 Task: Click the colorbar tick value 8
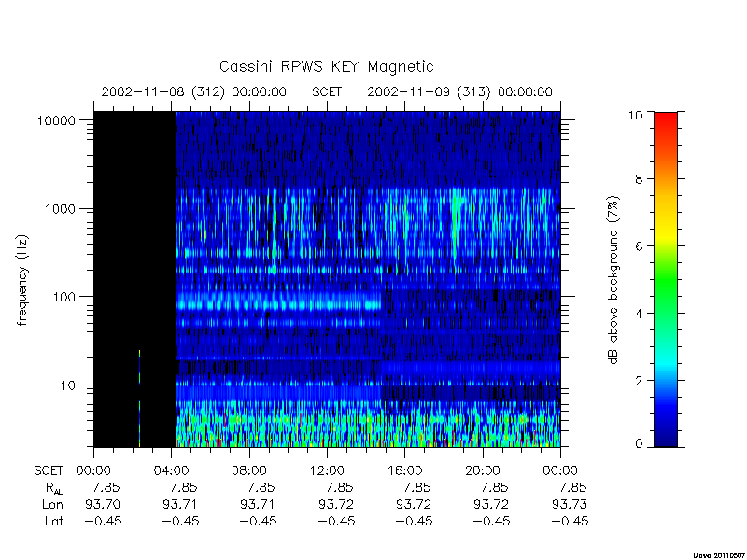coord(639,179)
